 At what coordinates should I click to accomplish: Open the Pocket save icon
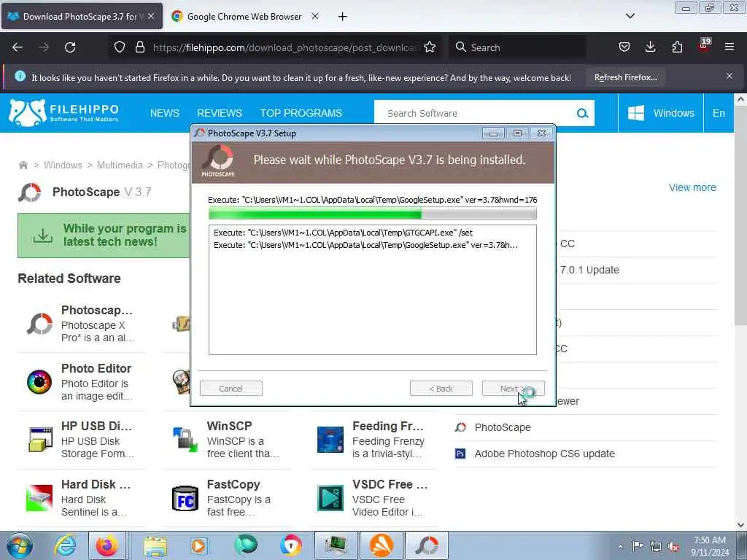(x=624, y=47)
